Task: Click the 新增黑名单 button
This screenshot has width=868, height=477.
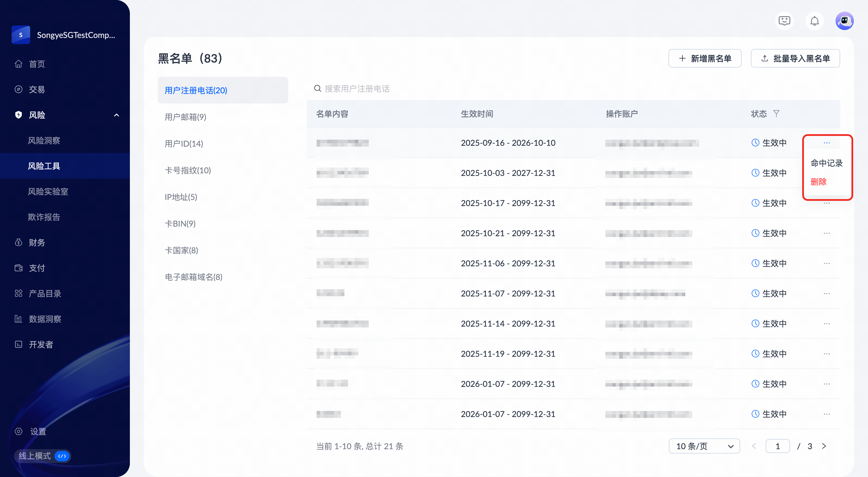Action: click(704, 59)
